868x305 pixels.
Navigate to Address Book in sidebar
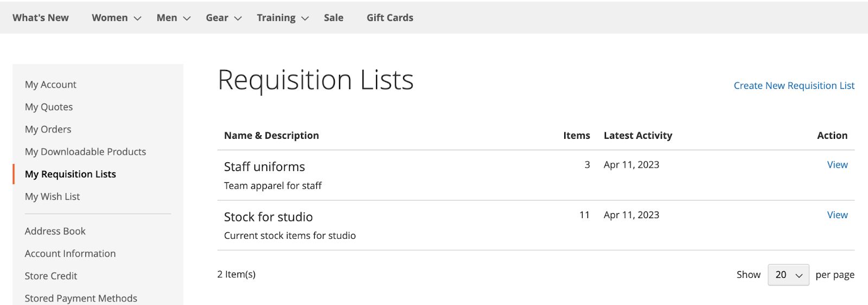pos(55,231)
